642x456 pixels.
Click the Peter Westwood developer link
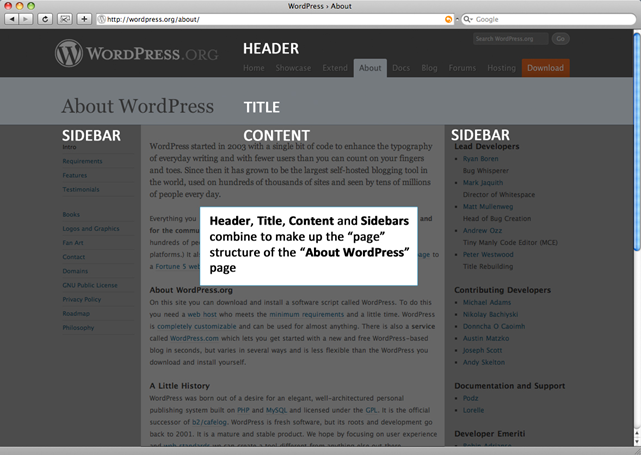488,255
